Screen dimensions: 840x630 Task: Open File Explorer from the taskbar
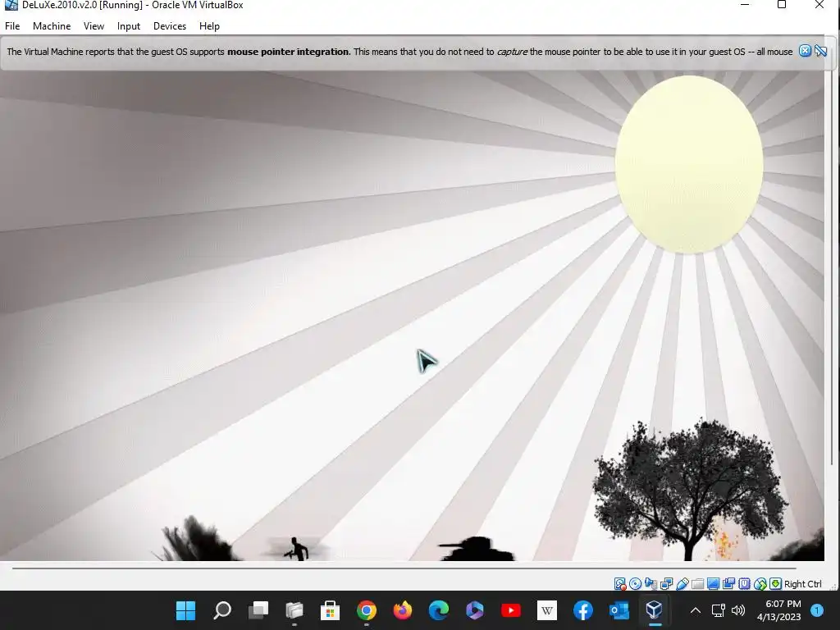(294, 610)
